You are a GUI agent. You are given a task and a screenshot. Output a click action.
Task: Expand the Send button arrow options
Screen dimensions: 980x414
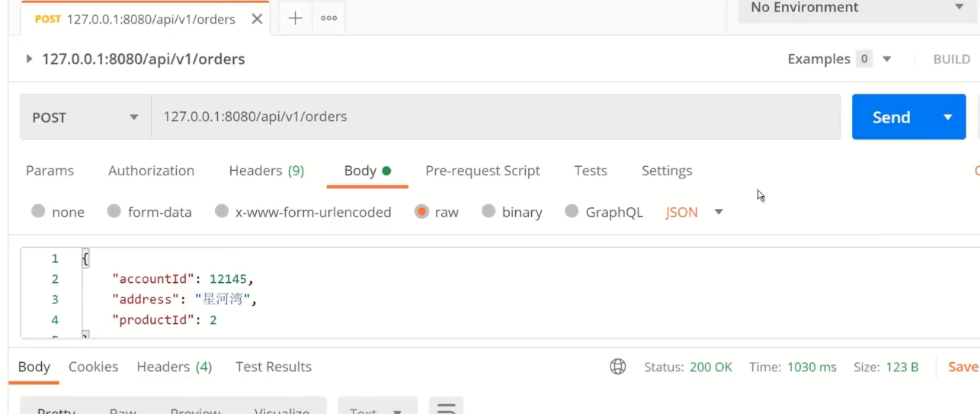pyautogui.click(x=948, y=117)
